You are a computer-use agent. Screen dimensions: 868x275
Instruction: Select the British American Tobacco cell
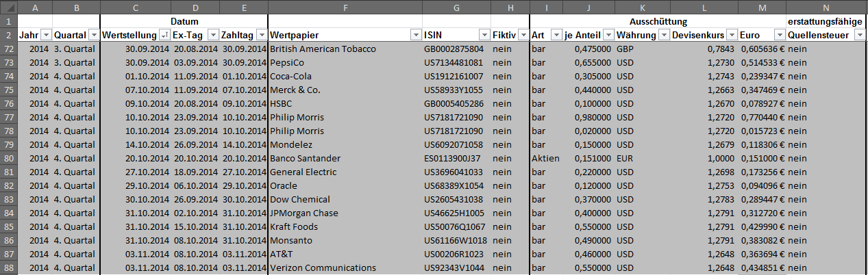pos(345,49)
